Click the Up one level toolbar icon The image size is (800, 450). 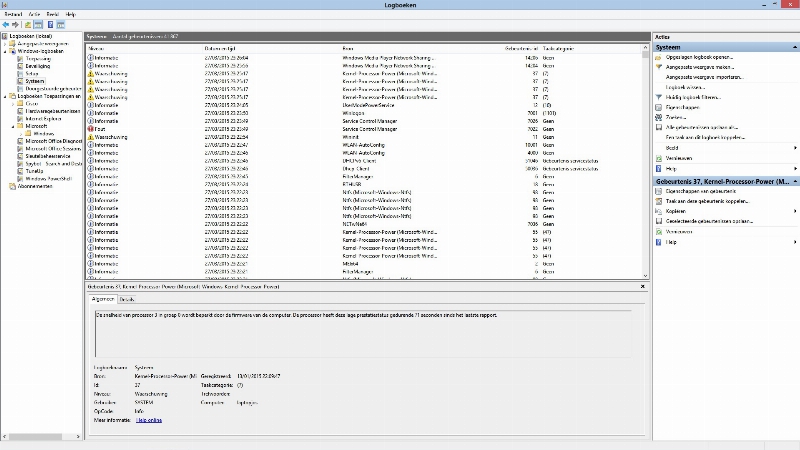point(28,24)
